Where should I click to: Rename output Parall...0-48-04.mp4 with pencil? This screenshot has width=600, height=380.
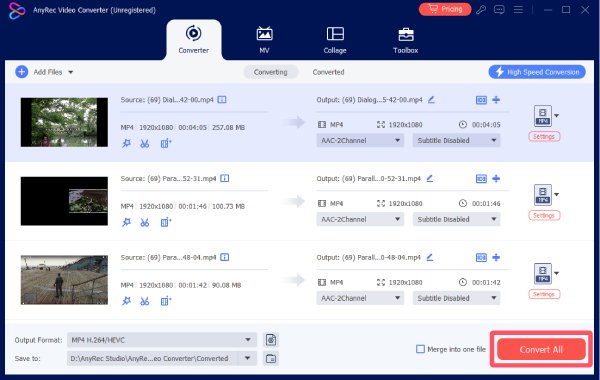click(430, 257)
